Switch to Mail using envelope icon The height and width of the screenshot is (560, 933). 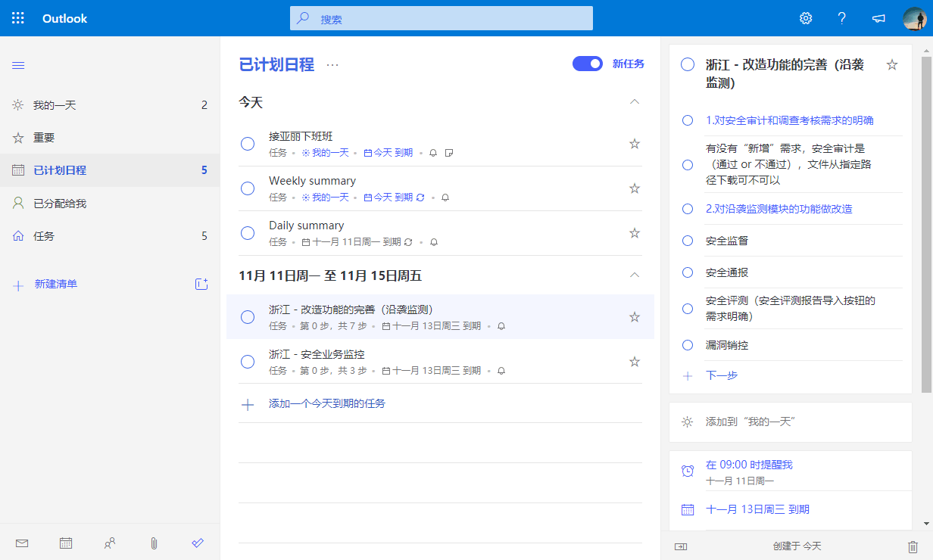[22, 543]
